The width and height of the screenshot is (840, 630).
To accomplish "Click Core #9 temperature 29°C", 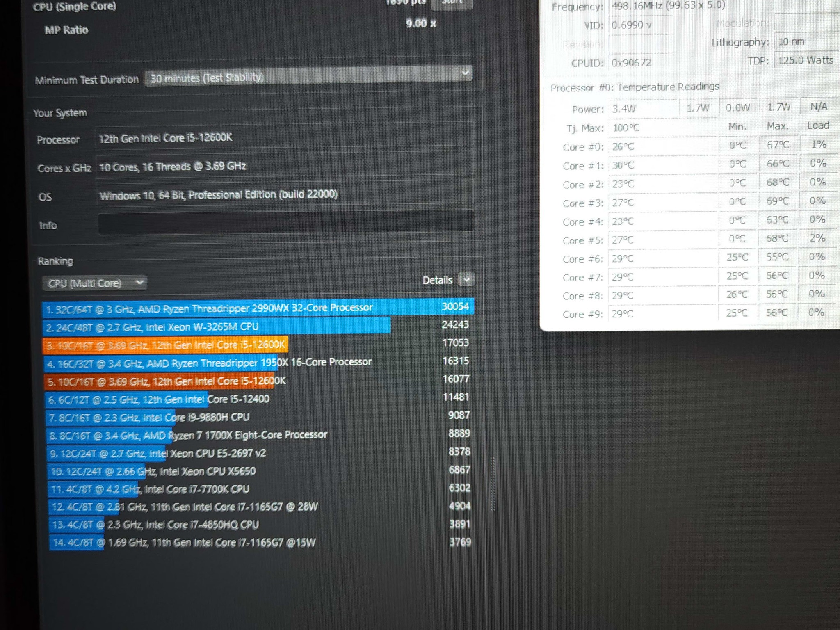I will pos(622,314).
